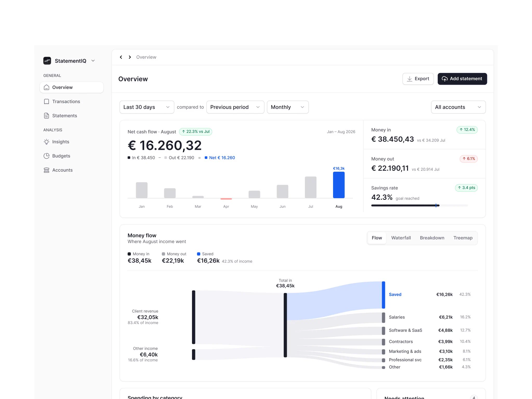Click the blue Aug bar in chart
This screenshot has height=399, width=532.
pyautogui.click(x=339, y=185)
